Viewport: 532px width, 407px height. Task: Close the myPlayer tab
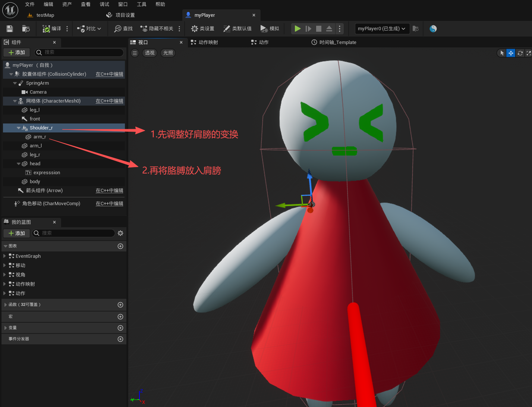point(254,15)
